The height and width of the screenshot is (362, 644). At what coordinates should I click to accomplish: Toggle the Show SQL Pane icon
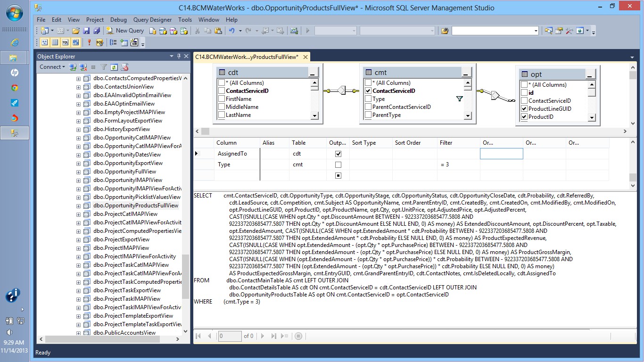65,42
